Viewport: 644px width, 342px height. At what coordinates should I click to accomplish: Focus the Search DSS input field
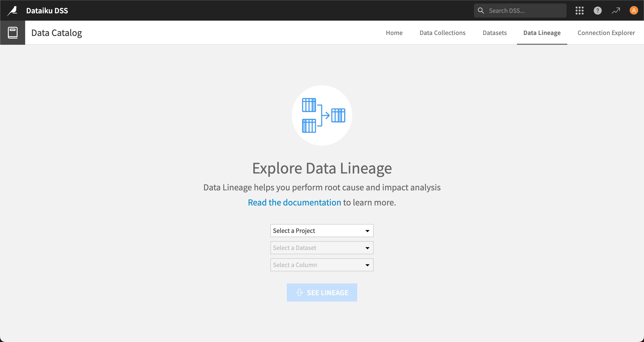pyautogui.click(x=520, y=11)
